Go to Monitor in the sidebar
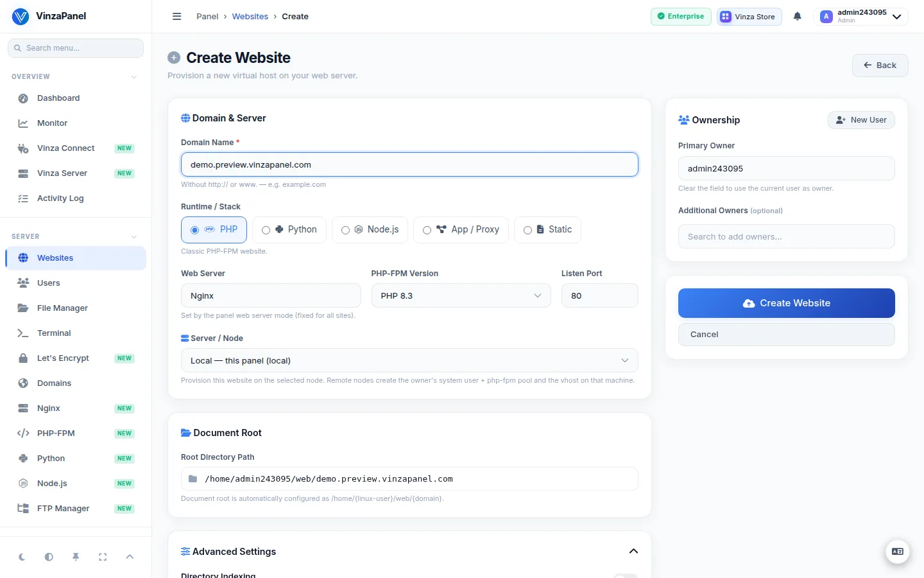The image size is (924, 578). pyautogui.click(x=76, y=123)
